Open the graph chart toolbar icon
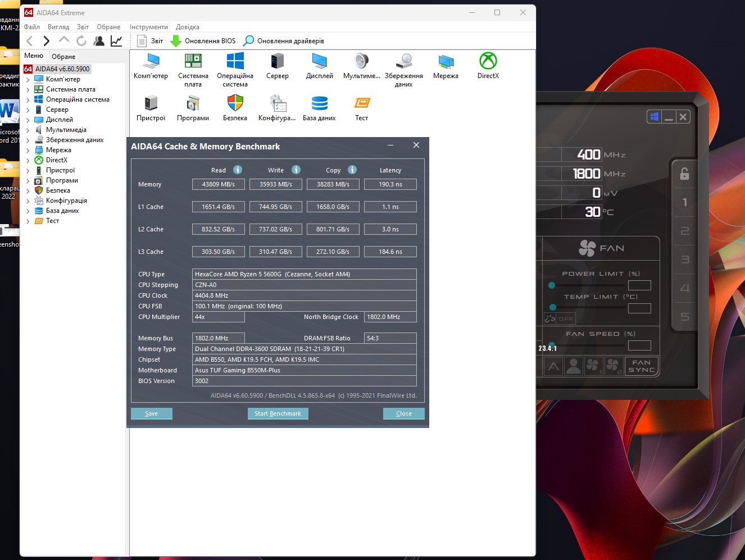Image resolution: width=745 pixels, height=560 pixels. click(x=116, y=41)
